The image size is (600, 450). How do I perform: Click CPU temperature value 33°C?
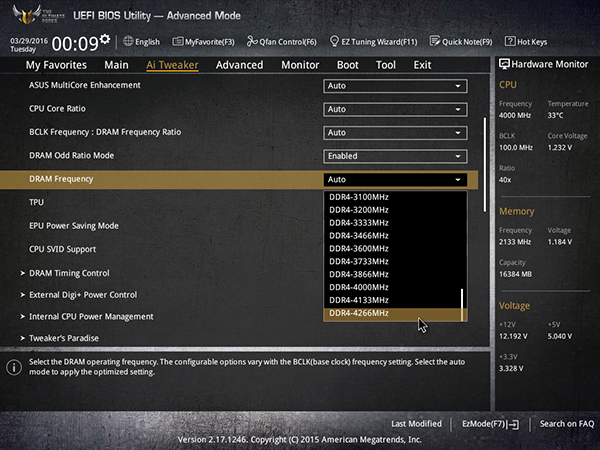point(555,115)
